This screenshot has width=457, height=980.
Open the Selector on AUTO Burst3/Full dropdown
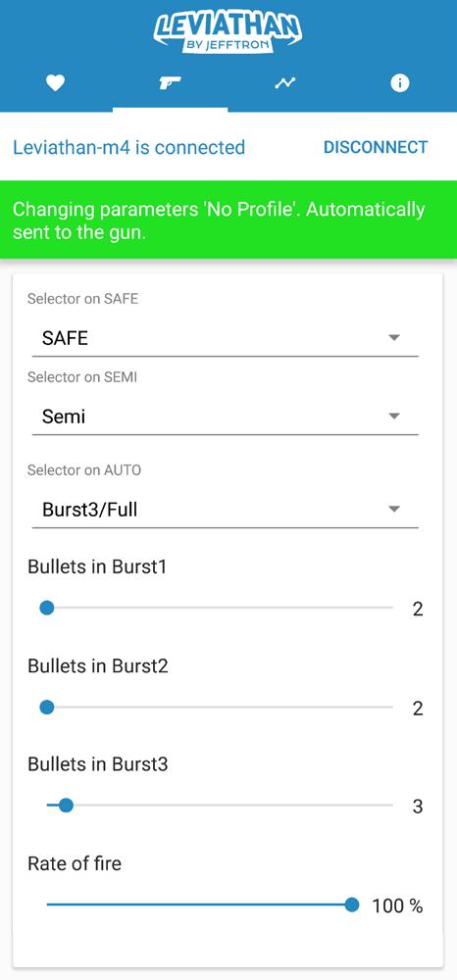click(225, 510)
